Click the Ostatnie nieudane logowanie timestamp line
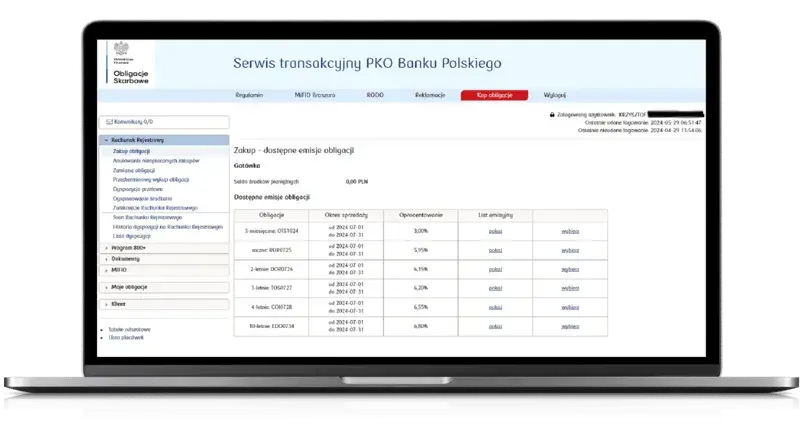 point(640,131)
